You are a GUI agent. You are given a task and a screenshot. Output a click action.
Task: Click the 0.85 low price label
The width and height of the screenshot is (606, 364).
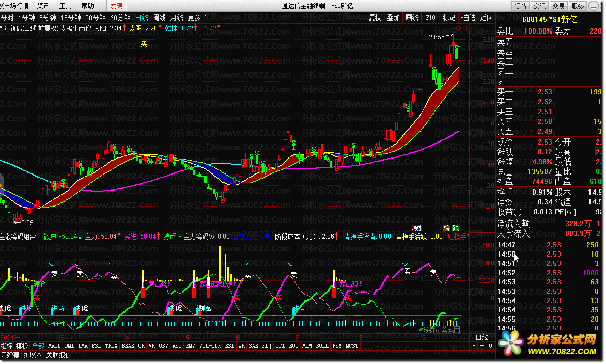[27, 223]
